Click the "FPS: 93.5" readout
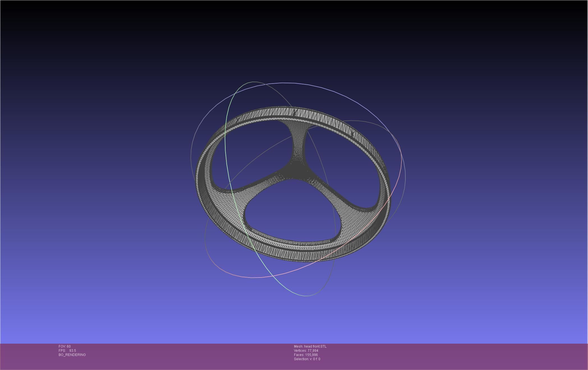Screen dimensions: 588x370 pyautogui.click(x=67, y=351)
